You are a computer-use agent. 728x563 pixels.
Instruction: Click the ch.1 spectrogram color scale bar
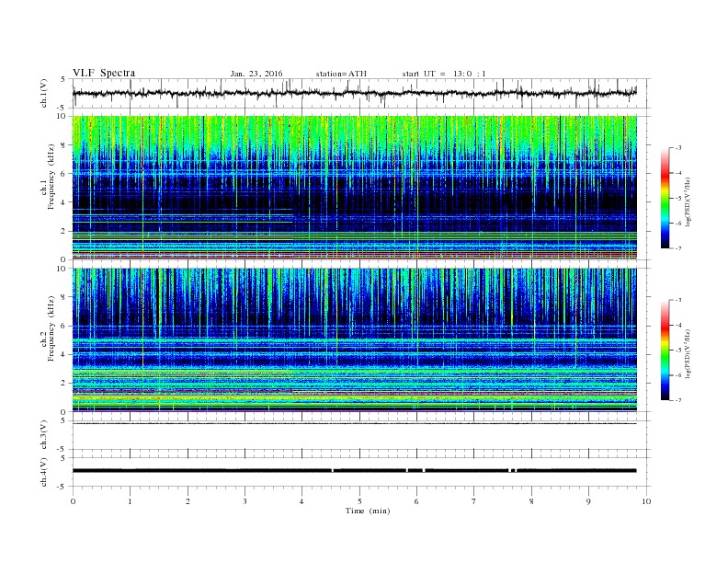[x=665, y=199]
